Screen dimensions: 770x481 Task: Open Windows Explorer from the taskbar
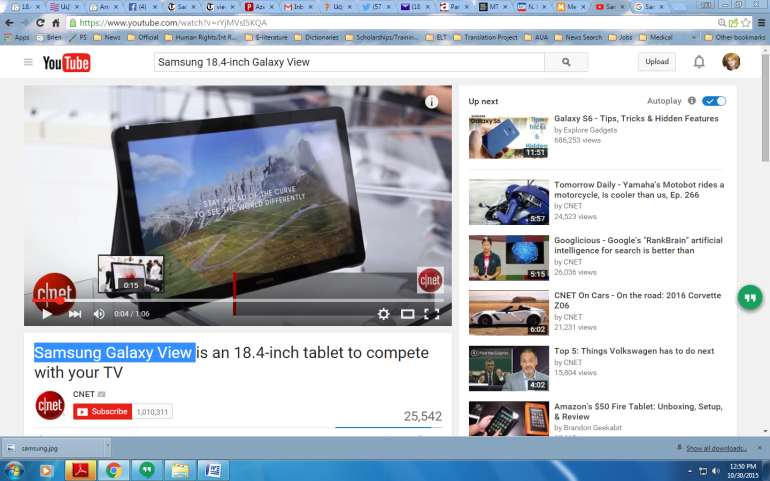(x=180, y=471)
